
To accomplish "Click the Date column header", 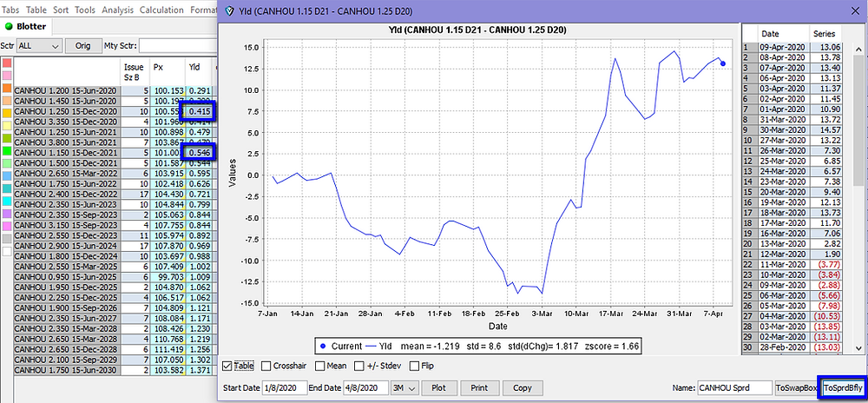I will 782,33.
